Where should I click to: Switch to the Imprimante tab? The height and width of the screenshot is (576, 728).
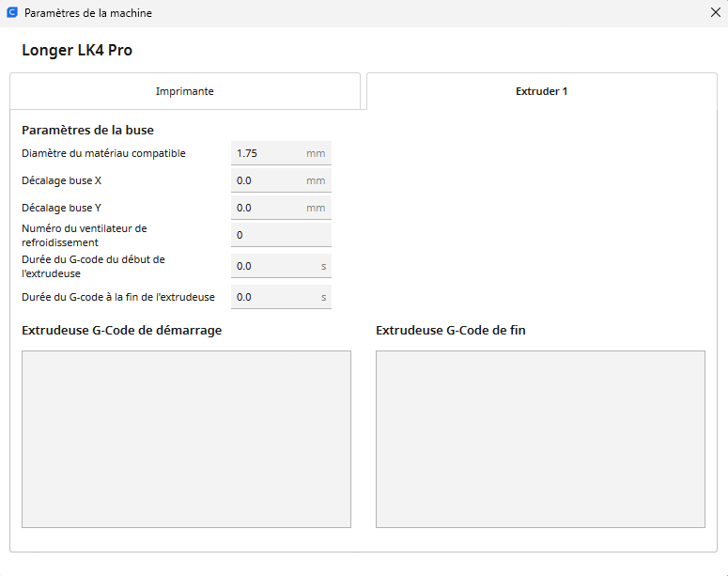[185, 91]
